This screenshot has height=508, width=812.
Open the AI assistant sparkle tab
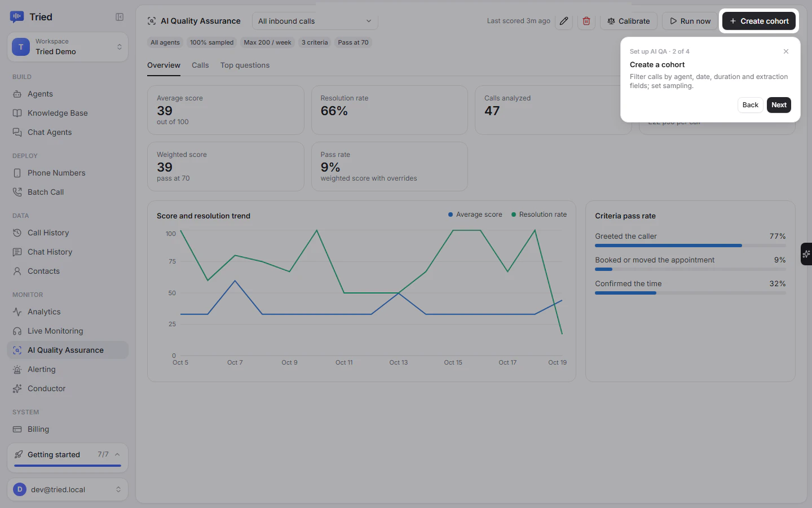[x=806, y=254]
